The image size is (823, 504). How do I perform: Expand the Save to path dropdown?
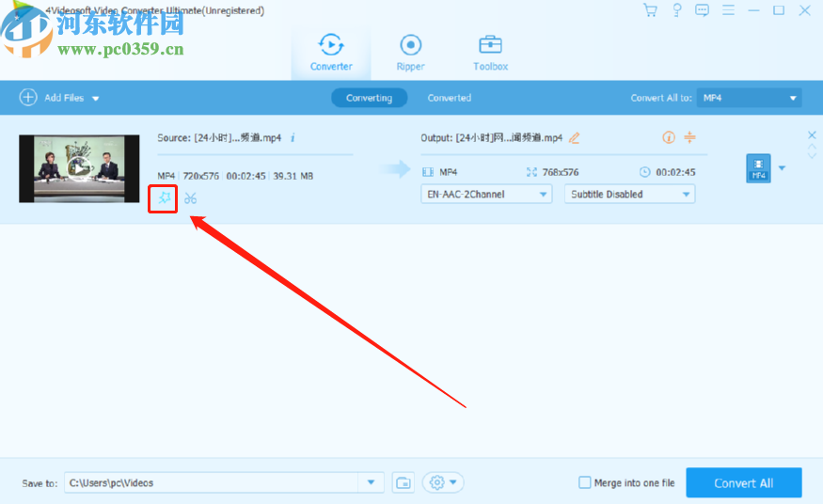point(372,482)
